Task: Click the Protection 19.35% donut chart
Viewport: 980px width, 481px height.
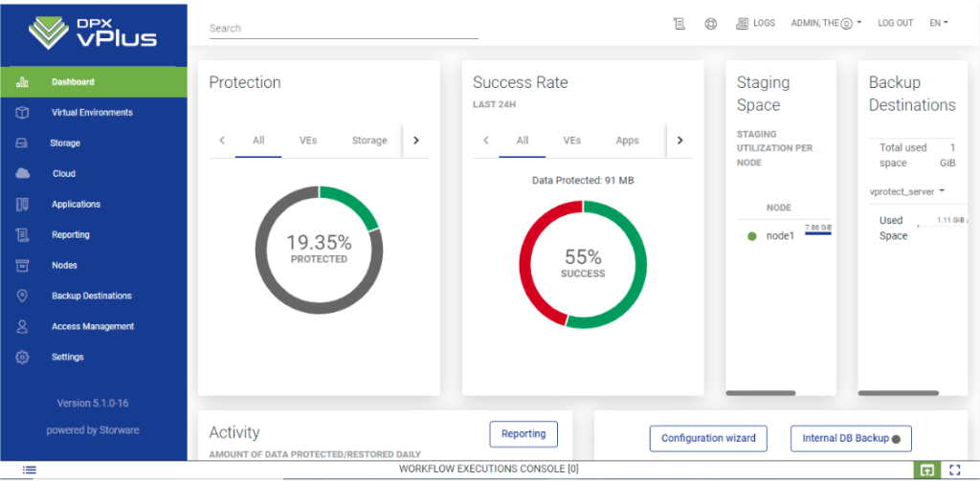Action: coord(319,250)
